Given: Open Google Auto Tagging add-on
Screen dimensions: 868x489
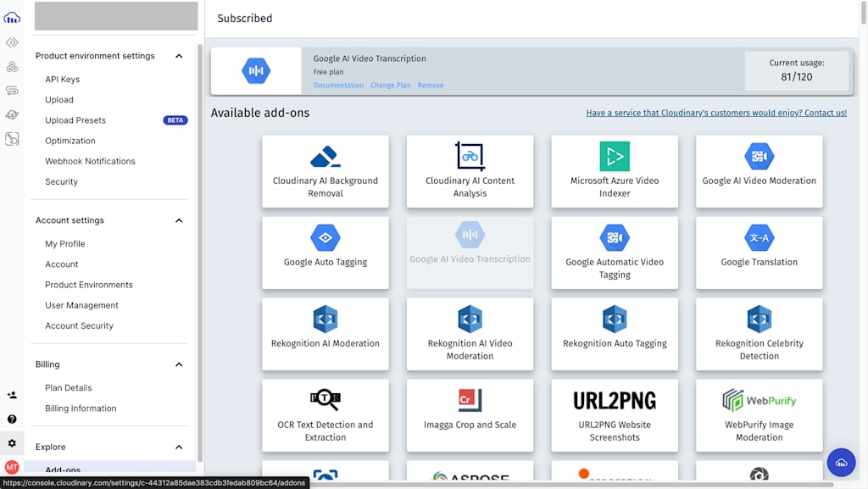Looking at the screenshot, I should [x=325, y=253].
